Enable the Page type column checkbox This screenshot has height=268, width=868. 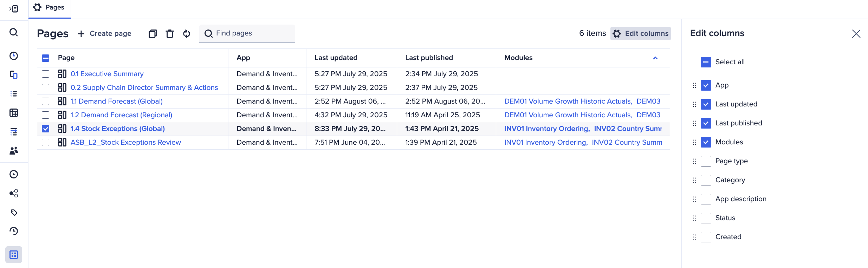pos(706,161)
